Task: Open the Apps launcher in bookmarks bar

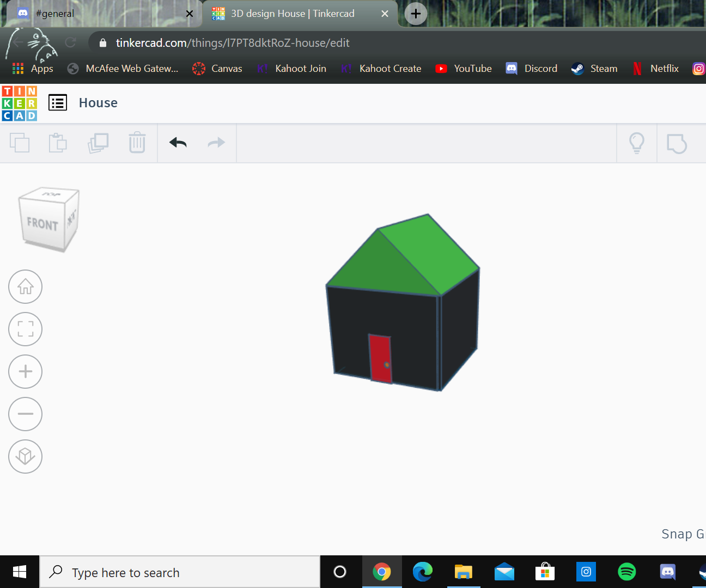Action: click(17, 69)
